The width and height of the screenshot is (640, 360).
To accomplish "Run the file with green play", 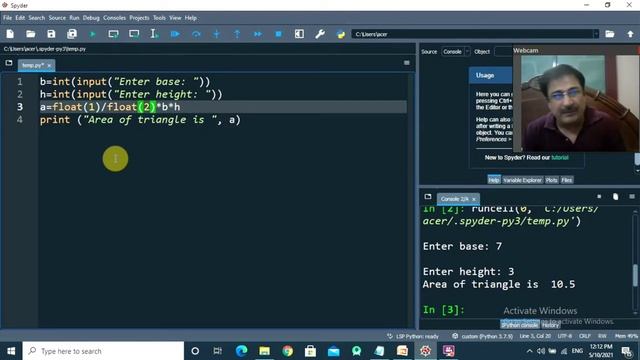I will (93, 34).
